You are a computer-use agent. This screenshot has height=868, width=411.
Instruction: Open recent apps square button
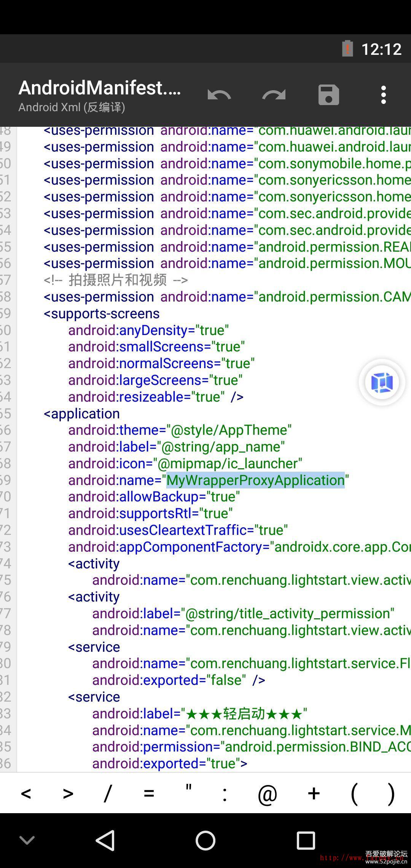(306, 840)
